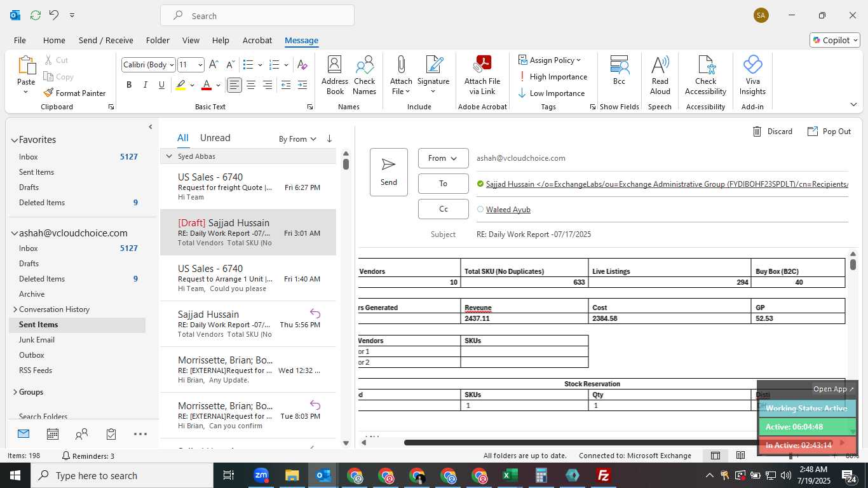Open the People navigation icon
Image resolution: width=868 pixels, height=488 pixels.
tap(81, 435)
